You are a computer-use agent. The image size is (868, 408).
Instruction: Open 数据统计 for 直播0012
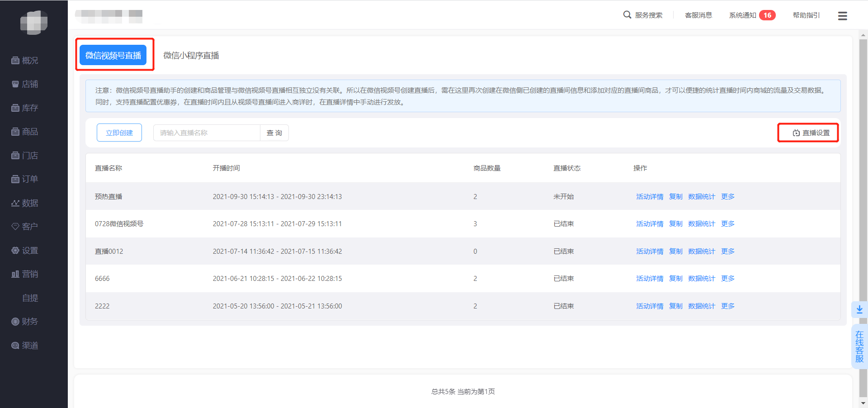[702, 251]
